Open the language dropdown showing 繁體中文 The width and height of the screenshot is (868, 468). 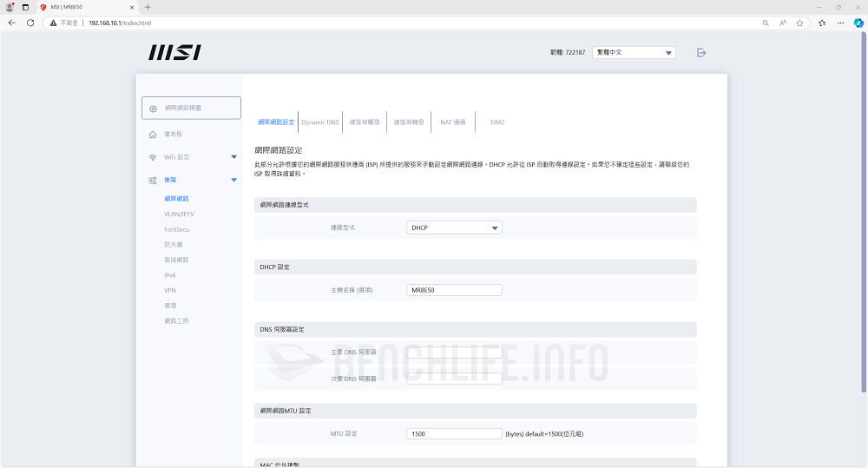(634, 53)
